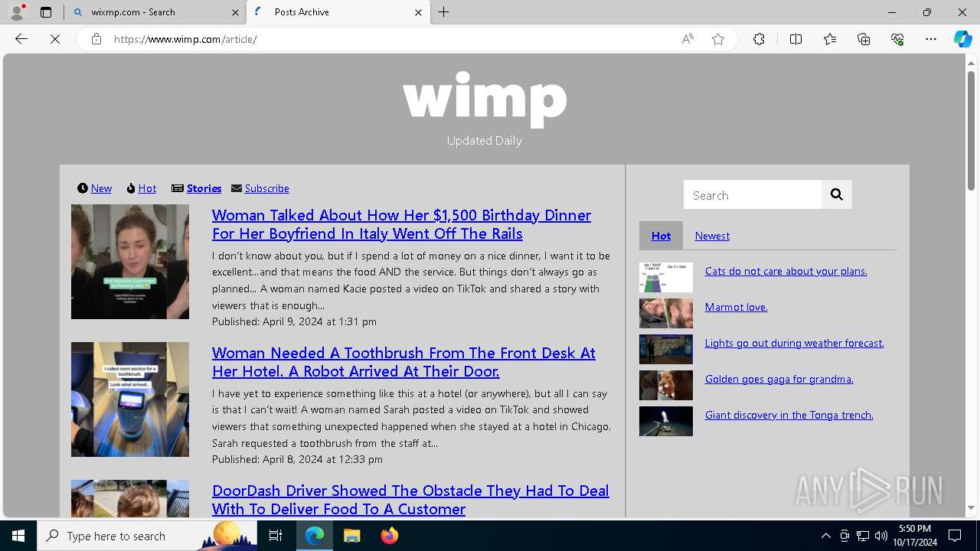Open File Explorer from taskbar
This screenshot has height=551, width=980.
(351, 536)
